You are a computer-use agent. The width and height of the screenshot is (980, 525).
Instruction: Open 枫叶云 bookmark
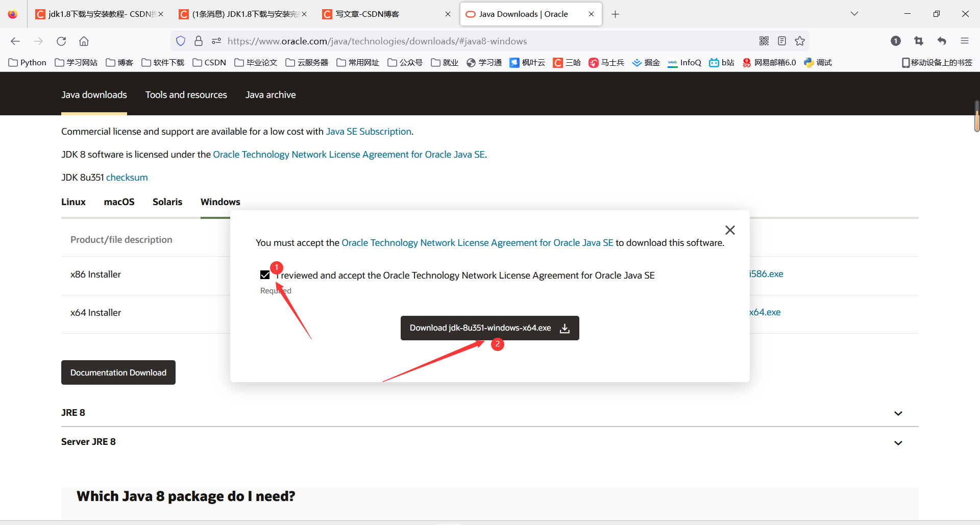click(527, 63)
